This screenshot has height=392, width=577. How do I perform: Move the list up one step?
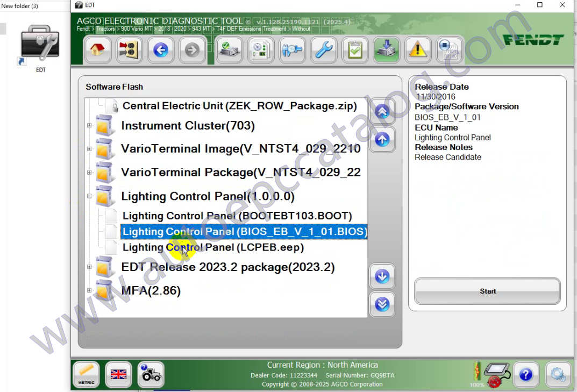click(382, 139)
